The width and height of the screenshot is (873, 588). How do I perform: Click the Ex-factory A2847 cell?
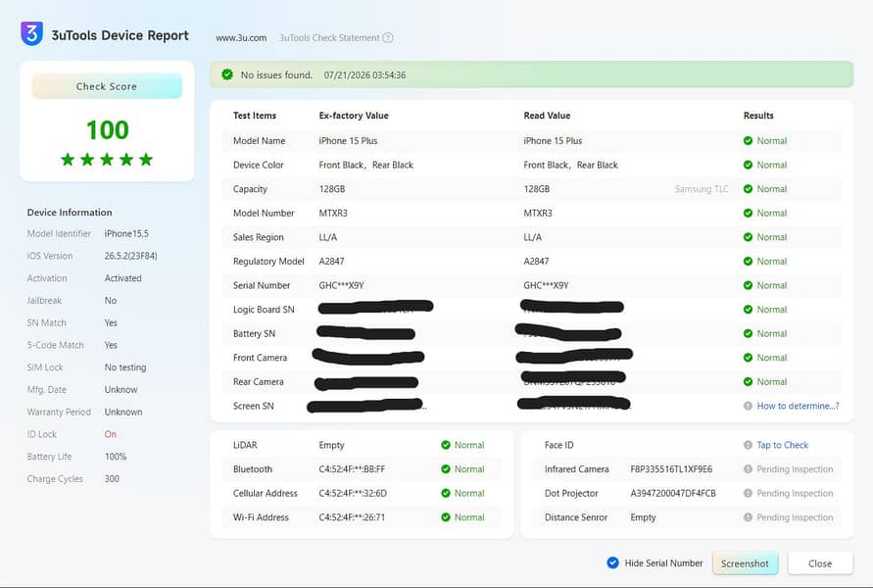point(332,261)
